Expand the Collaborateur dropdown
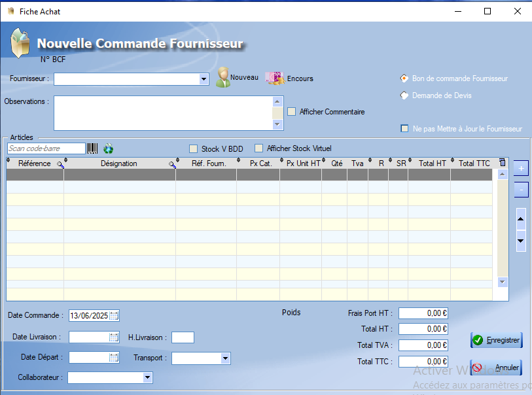Viewport: 532px width, 395px height. pyautogui.click(x=147, y=377)
